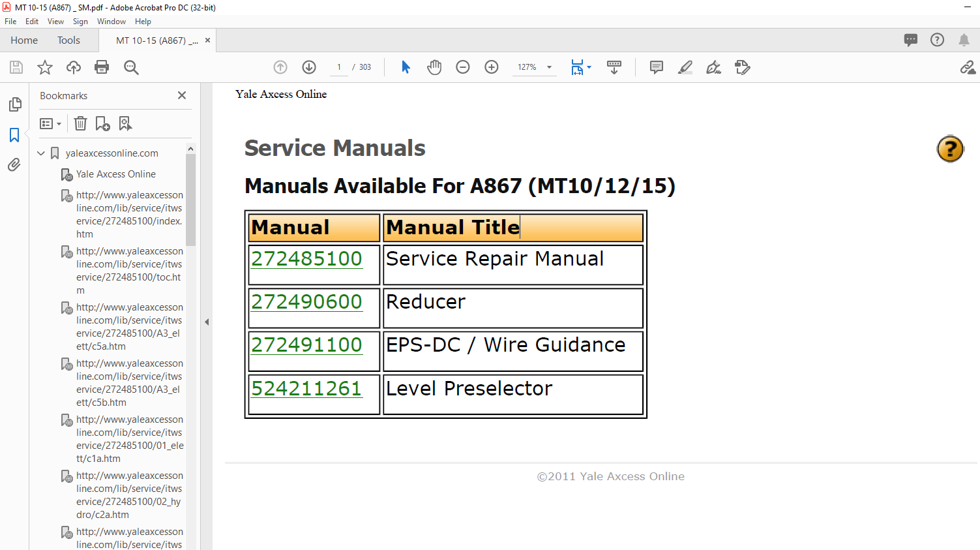Add a new bookmark icon
This screenshot has height=550, width=980.
[x=102, y=123]
